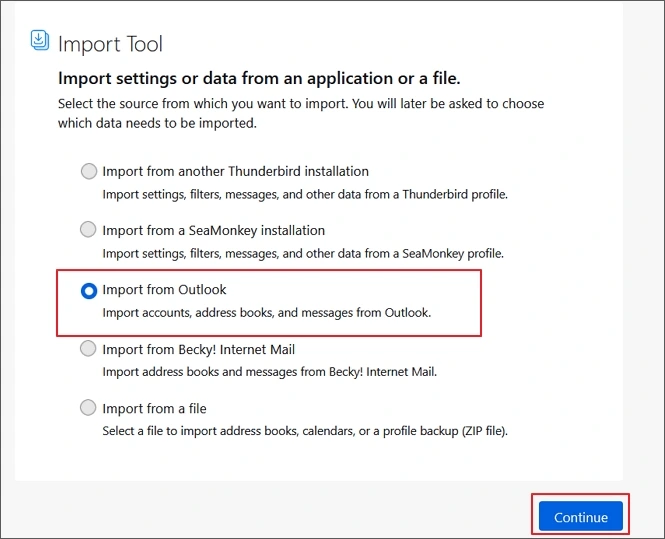
Task: Click the SeaMonkey profile description text
Action: 303,253
